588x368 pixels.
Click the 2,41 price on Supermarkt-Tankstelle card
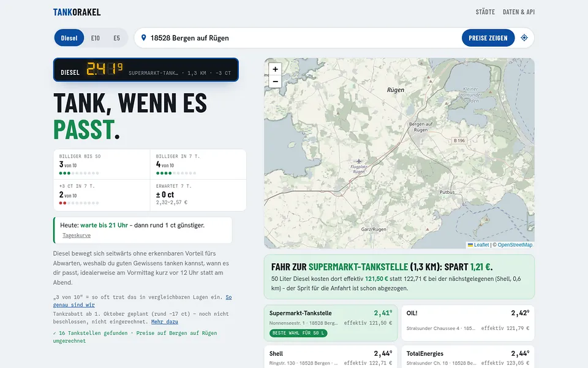pos(383,313)
